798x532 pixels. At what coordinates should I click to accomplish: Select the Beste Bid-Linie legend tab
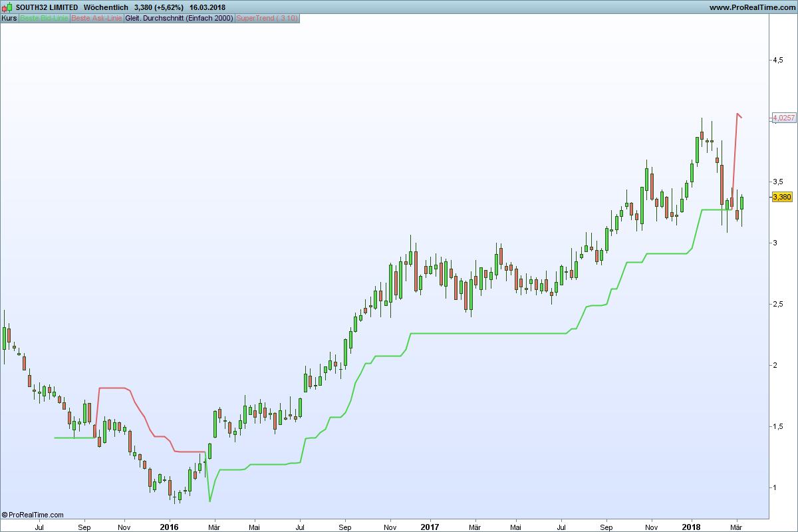click(x=44, y=18)
